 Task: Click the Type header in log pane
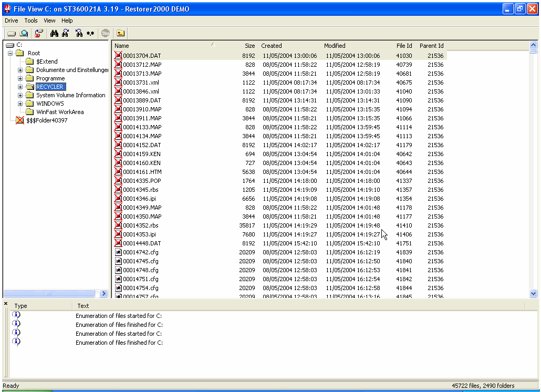point(41,306)
